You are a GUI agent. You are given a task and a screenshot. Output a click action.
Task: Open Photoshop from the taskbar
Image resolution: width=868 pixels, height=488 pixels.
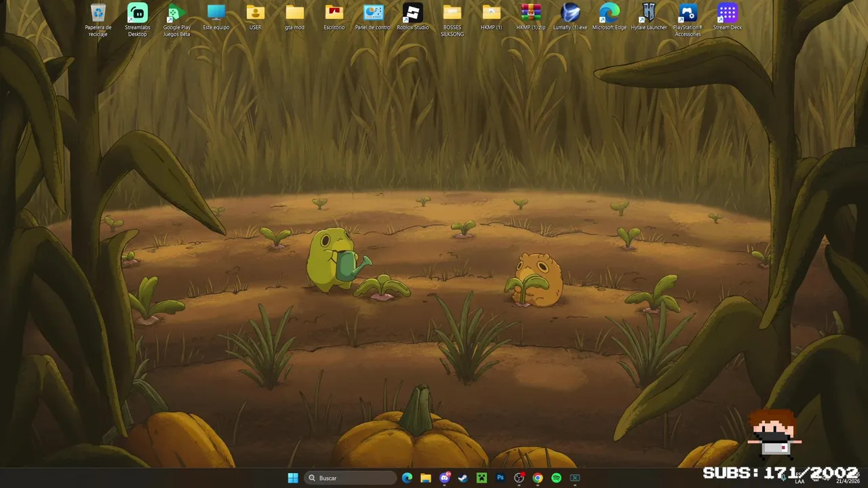(500, 478)
